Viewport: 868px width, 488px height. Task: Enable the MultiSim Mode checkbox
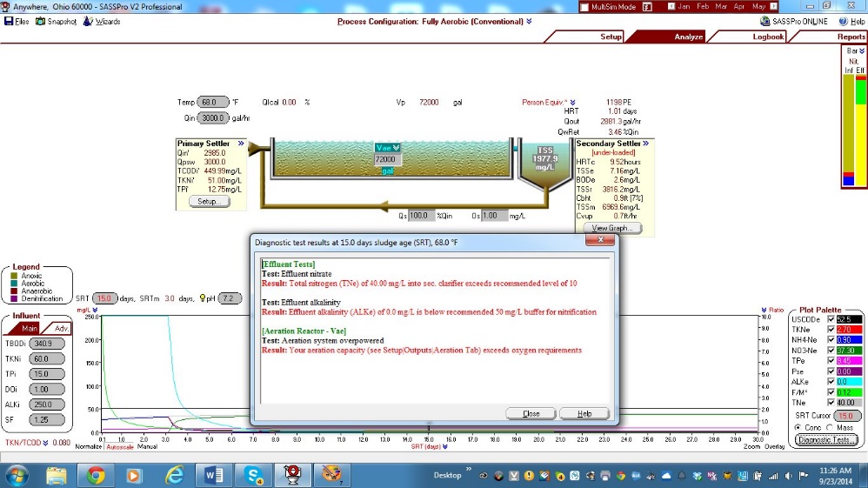click(584, 7)
